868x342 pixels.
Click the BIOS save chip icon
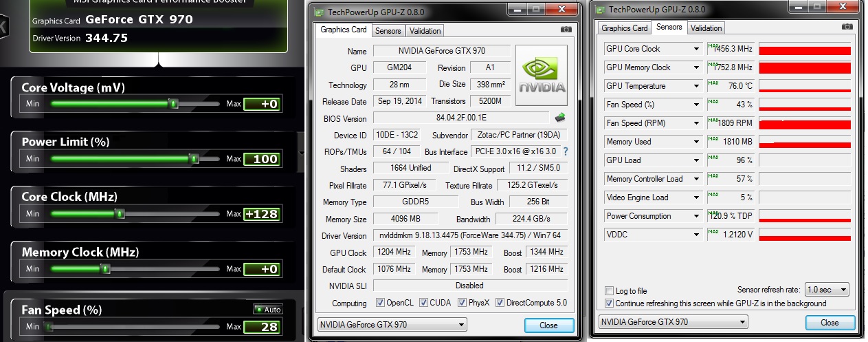pyautogui.click(x=560, y=118)
